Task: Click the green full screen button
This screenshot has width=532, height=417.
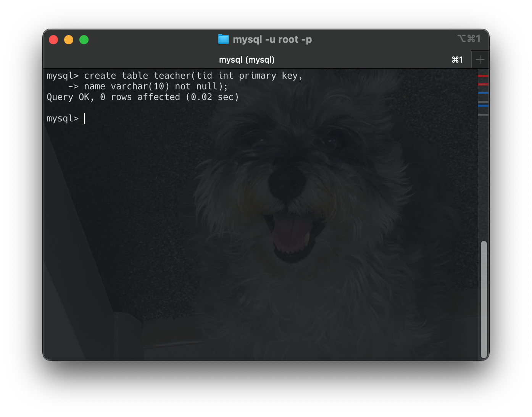Action: tap(84, 39)
